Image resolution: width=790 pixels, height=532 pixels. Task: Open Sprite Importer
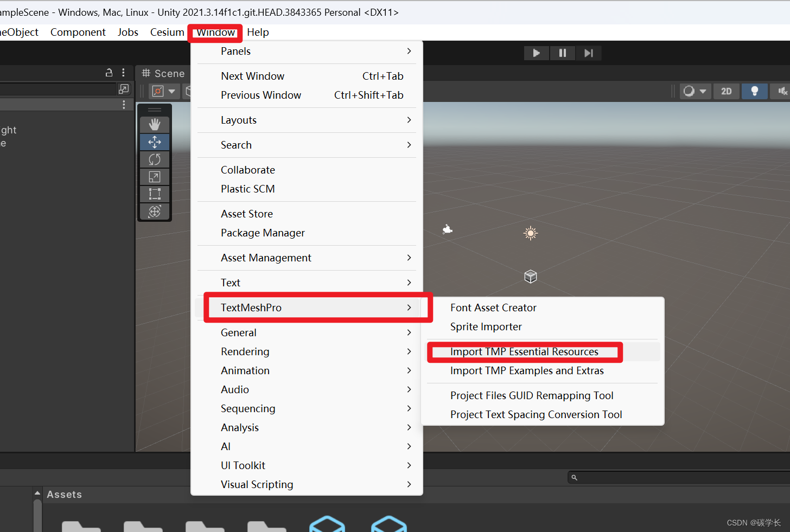click(543, 326)
